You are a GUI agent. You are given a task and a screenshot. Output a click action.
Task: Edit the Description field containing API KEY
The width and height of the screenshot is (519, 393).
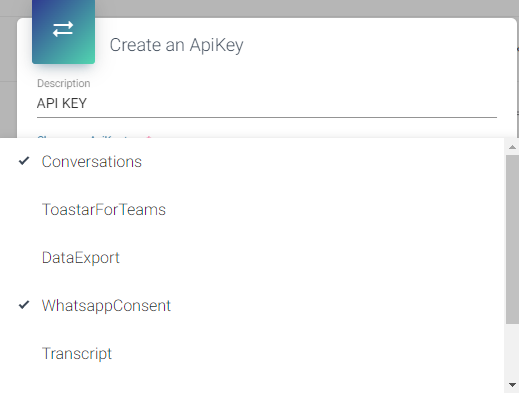267,103
